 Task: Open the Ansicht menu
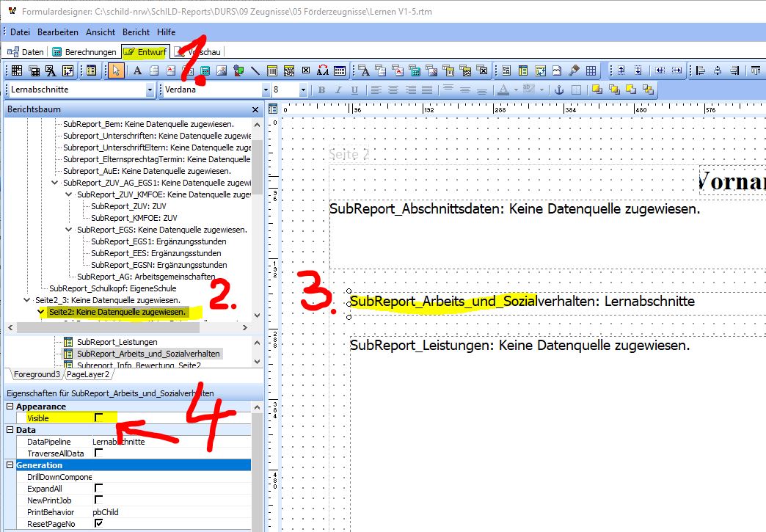point(101,32)
